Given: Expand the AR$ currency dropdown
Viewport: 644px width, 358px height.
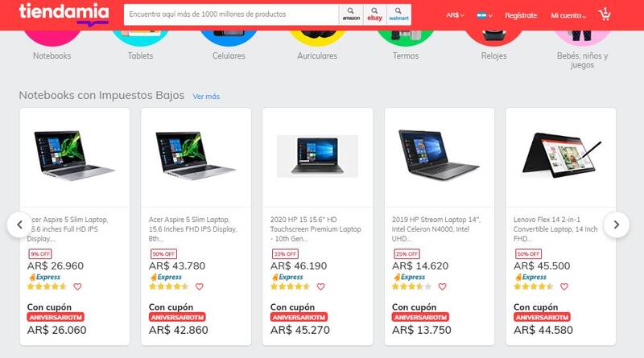Looking at the screenshot, I should pyautogui.click(x=456, y=15).
